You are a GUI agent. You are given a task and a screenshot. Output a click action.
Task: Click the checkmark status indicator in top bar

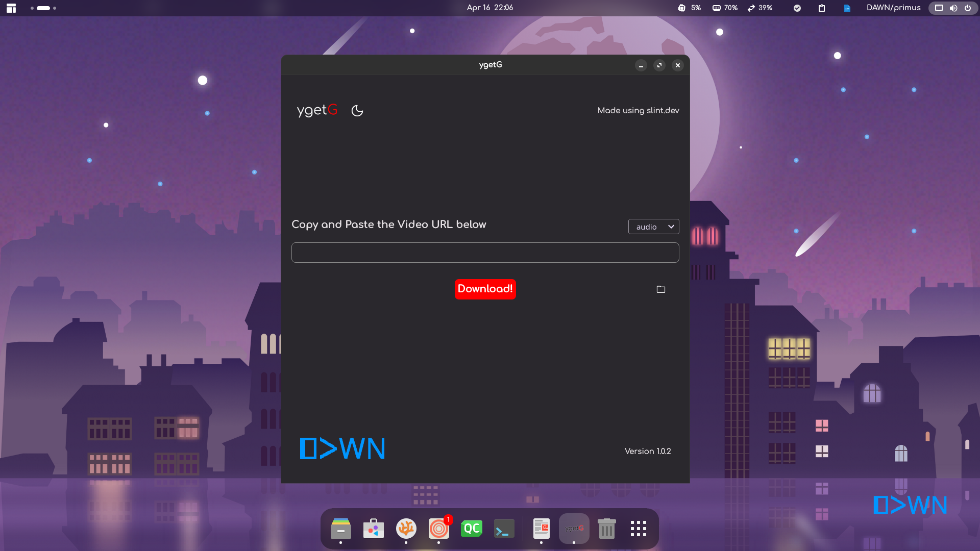pos(797,8)
